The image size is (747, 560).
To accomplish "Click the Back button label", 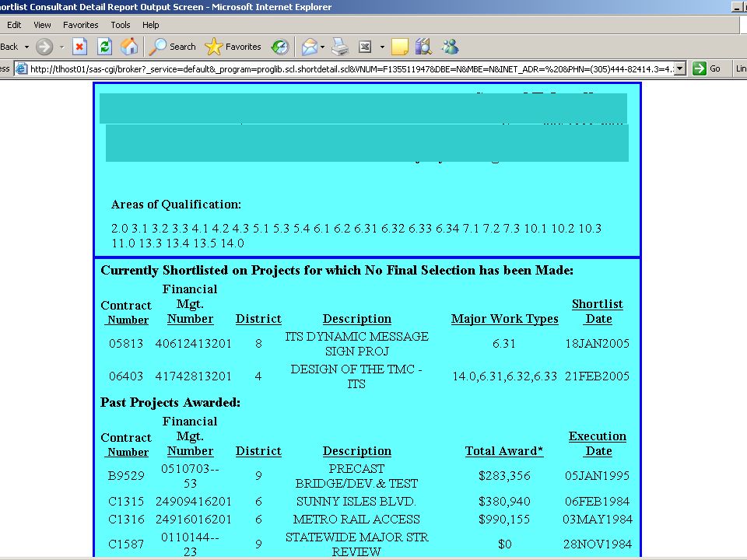I will (x=9, y=47).
